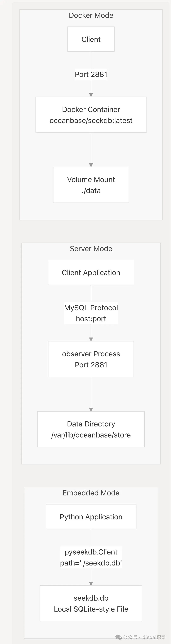Click the "Data Directory /var/lib/oceanbase/store" node
171x644 pixels.
(x=91, y=429)
